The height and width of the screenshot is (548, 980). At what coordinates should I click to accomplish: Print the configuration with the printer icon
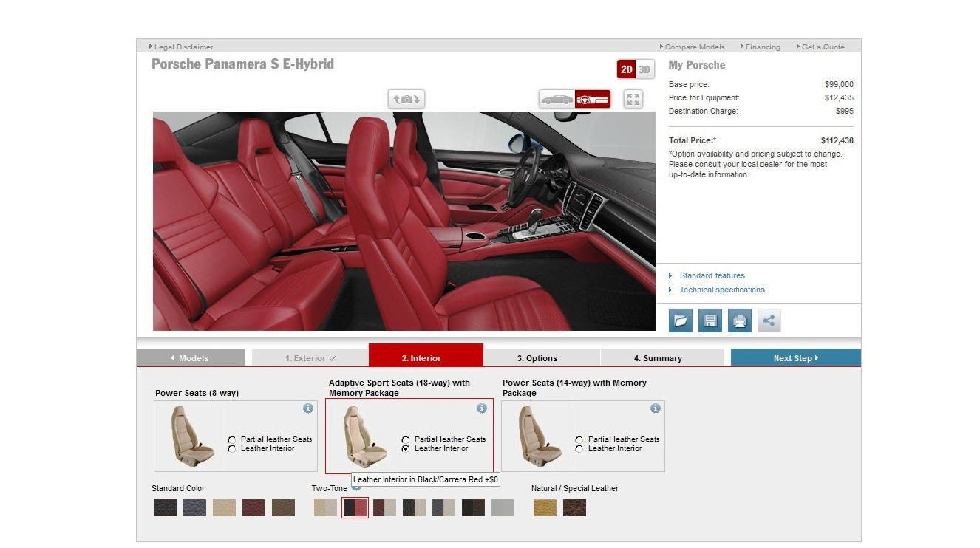[x=740, y=321]
